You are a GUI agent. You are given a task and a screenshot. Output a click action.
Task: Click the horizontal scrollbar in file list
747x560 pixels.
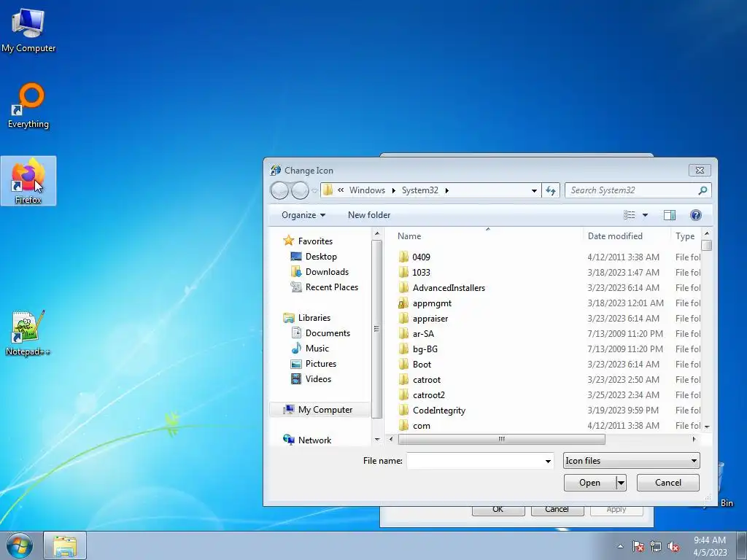point(502,439)
